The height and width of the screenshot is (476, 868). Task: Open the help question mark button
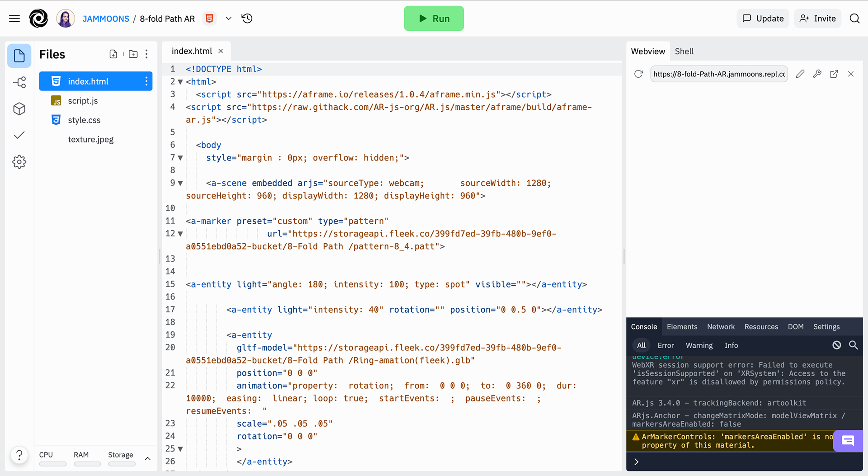point(19,455)
